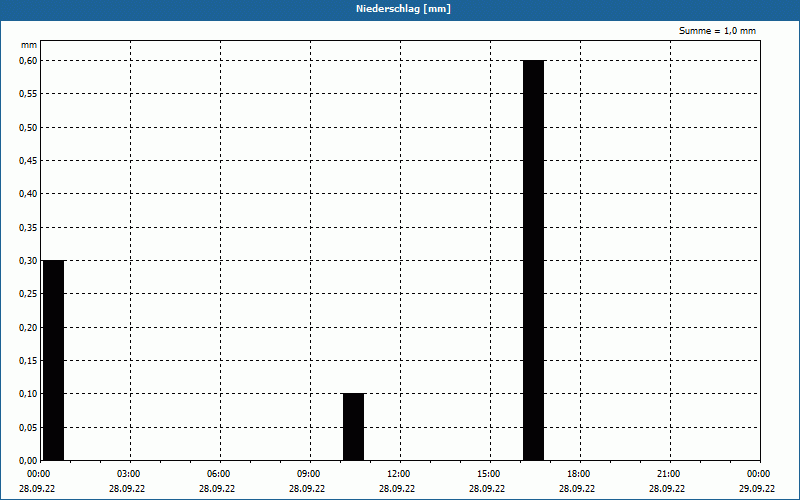Screen dimensions: 800x500
Task: Click the 29.09.22 date label
Action: coord(757,489)
